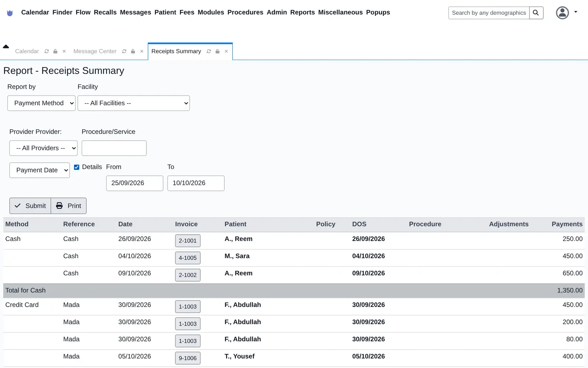588x368 pixels.
Task: Open invoice 9-1006 for Yousef
Action: tap(188, 358)
